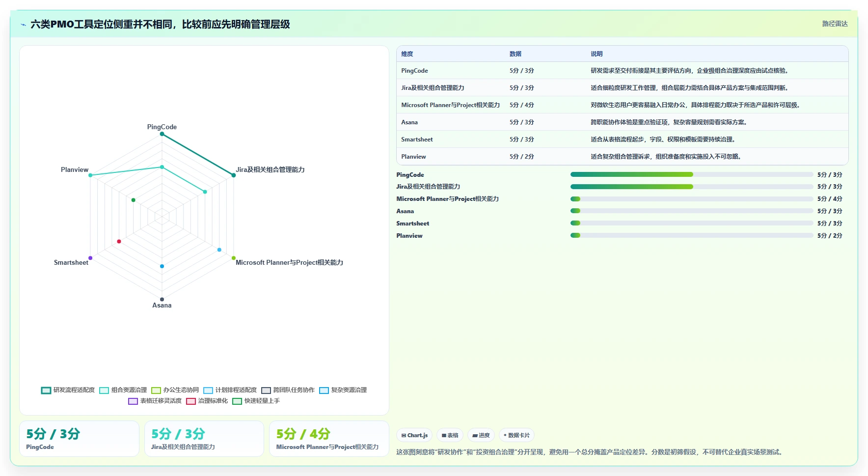Click the PingCode score card
Image resolution: width=868 pixels, height=476 pixels.
click(x=79, y=439)
